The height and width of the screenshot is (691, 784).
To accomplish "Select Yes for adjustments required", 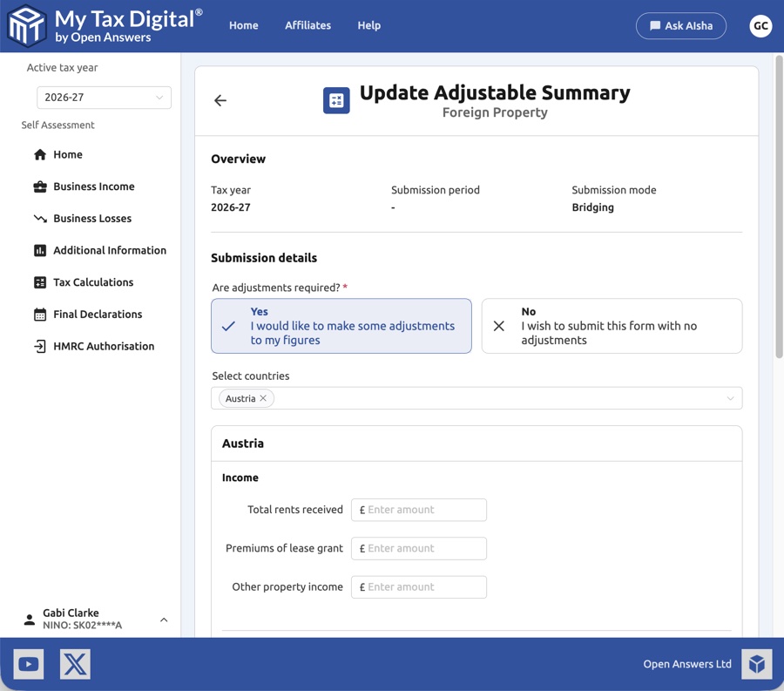I will (x=341, y=326).
